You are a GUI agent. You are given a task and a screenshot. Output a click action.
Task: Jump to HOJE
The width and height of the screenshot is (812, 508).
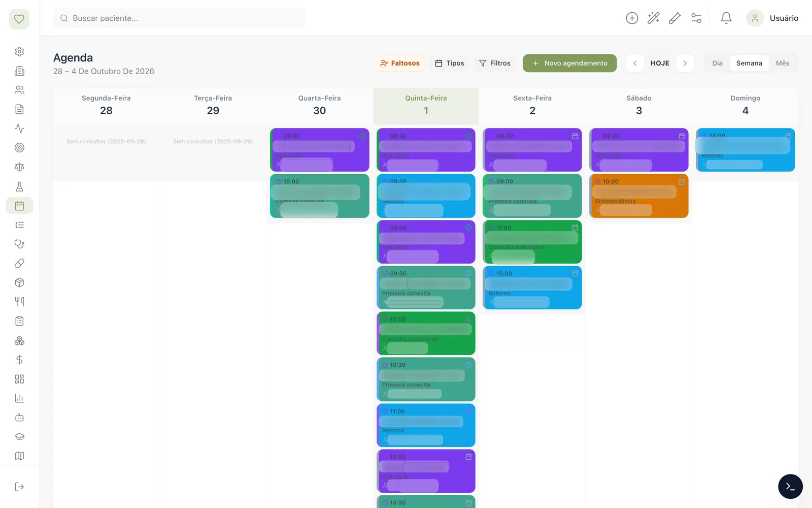tap(660, 63)
